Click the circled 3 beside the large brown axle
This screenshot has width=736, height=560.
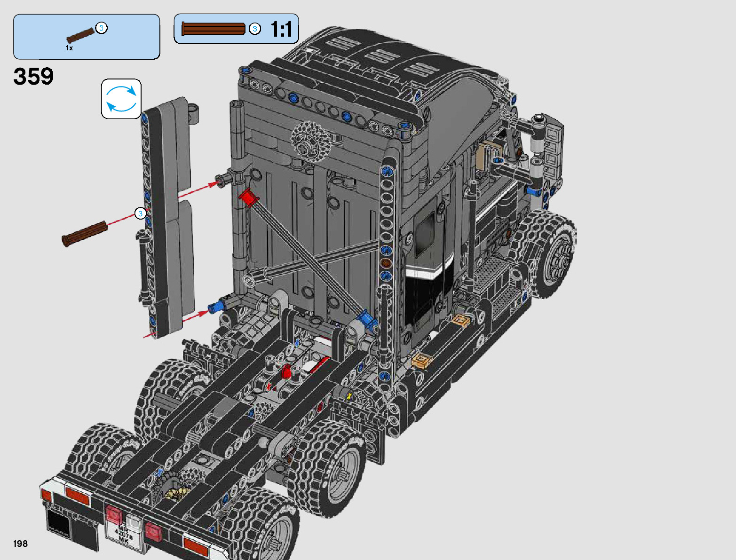coord(140,214)
